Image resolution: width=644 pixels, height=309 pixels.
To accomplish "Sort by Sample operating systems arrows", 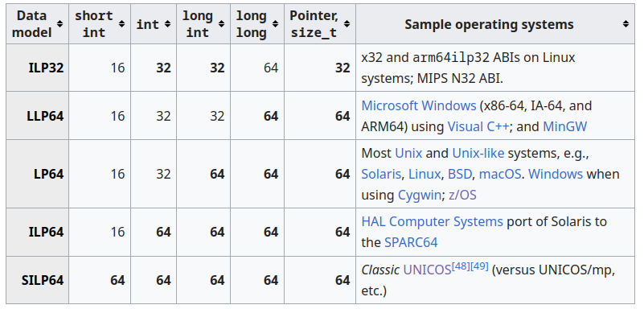I will coord(626,24).
